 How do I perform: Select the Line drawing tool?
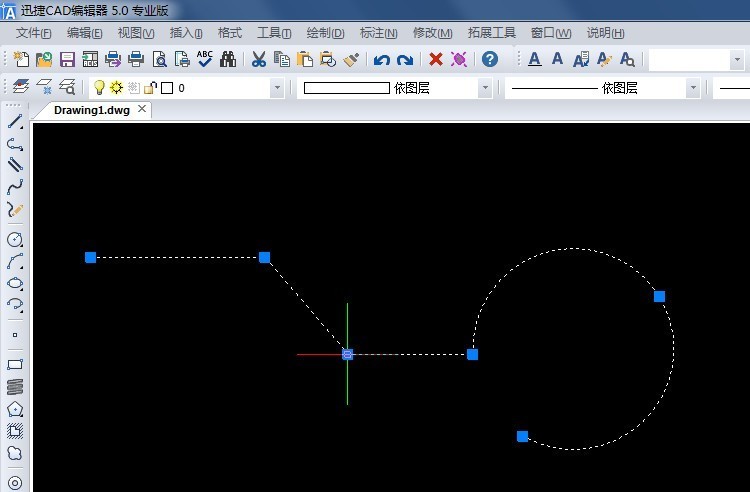(15, 122)
